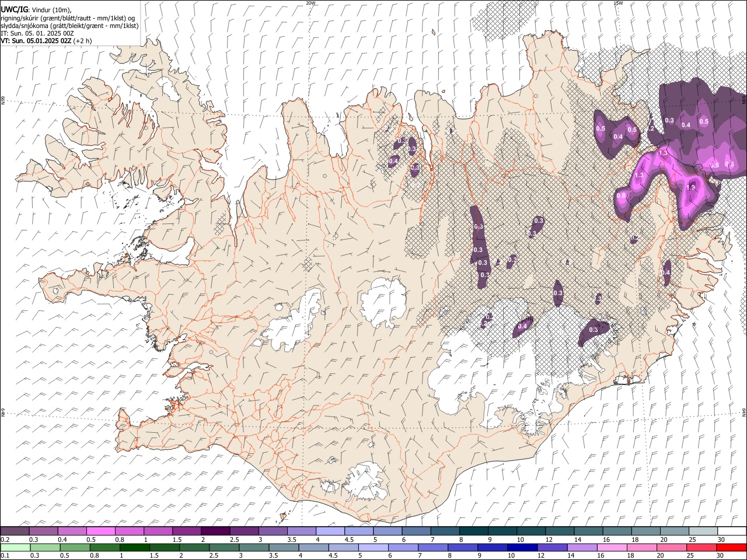This screenshot has height=560, width=747.
Task: Select the 6 slate-blue swatch in snow legend
Action: point(416,531)
